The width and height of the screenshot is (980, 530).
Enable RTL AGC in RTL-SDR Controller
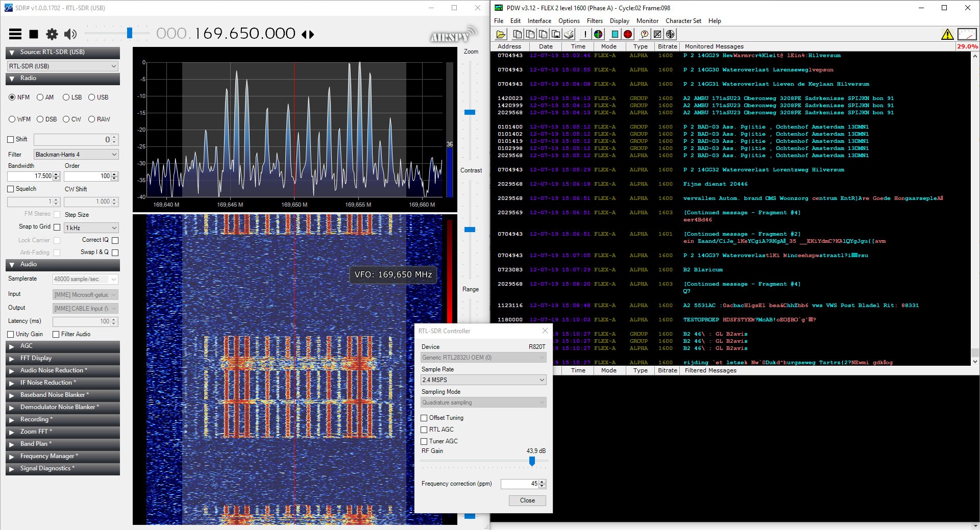point(424,430)
